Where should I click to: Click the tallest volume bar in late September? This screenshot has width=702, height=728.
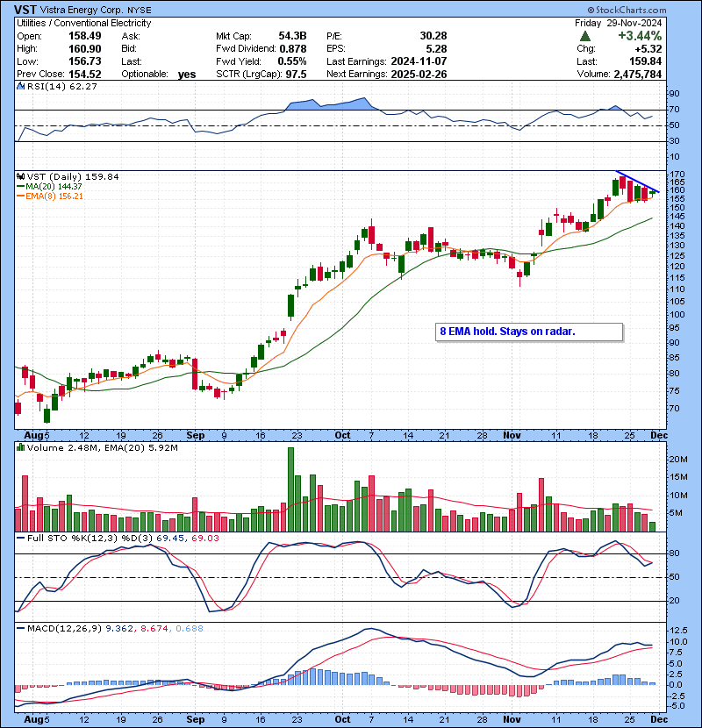pos(290,489)
